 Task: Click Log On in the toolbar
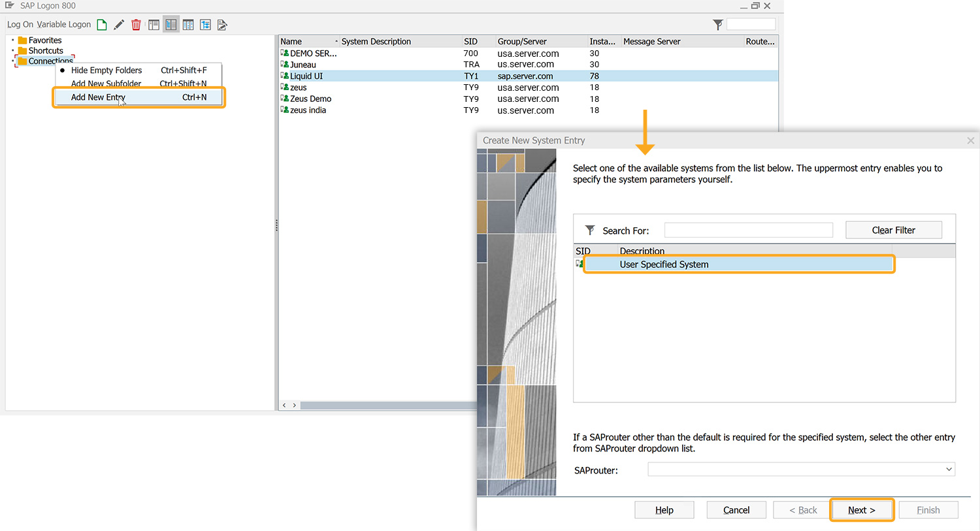tap(20, 25)
